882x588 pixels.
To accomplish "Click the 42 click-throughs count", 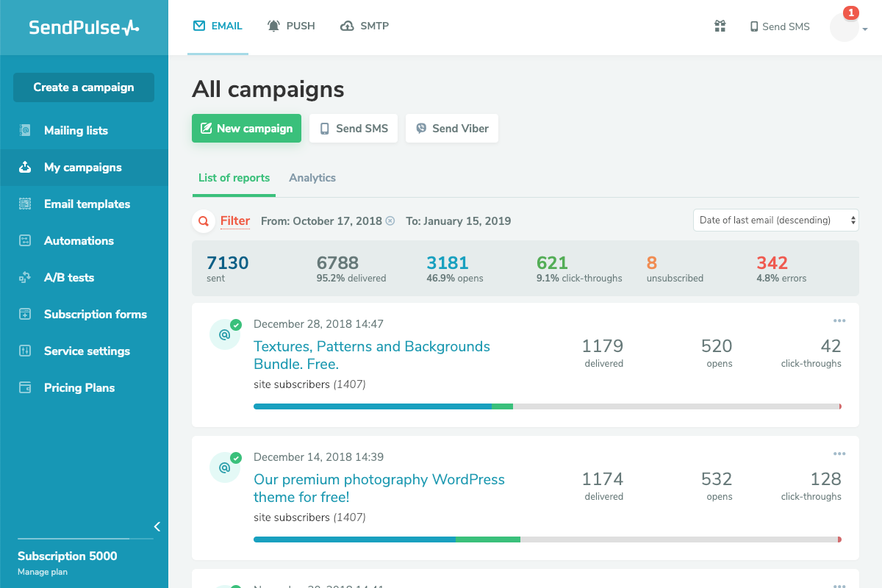I will 811,351.
